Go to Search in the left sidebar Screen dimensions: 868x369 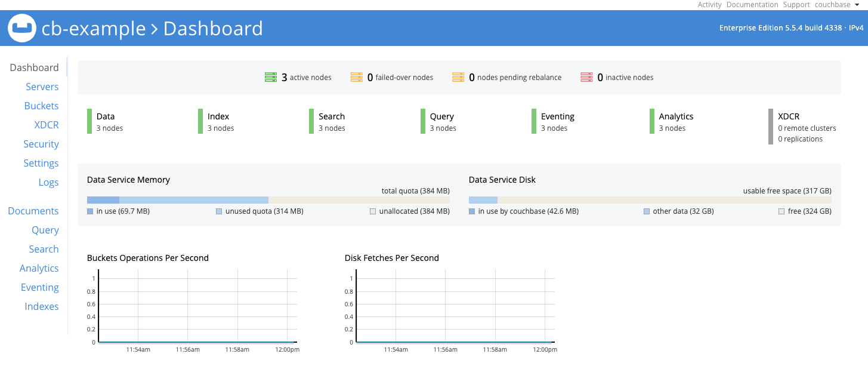click(x=44, y=249)
